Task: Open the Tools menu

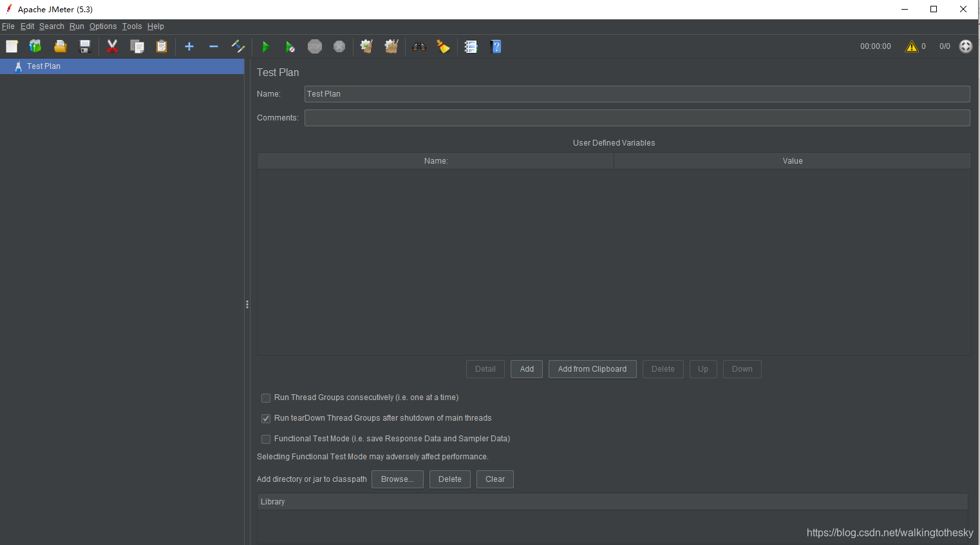Action: coord(132,26)
